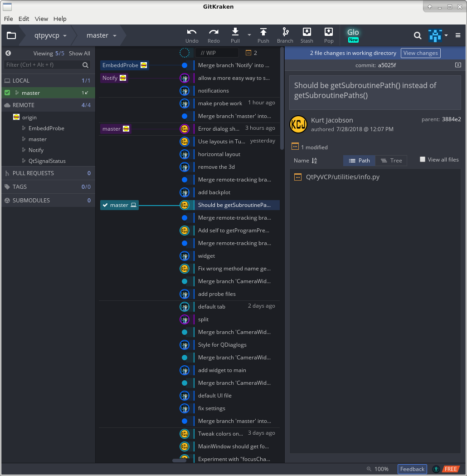Click Show All link
467x476 pixels.
79,54
